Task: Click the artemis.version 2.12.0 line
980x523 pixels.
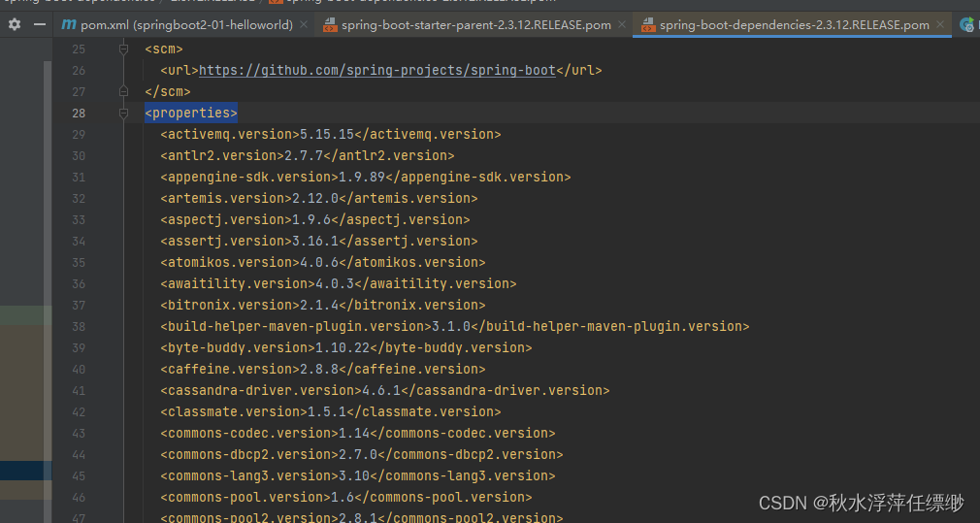Action: [319, 198]
